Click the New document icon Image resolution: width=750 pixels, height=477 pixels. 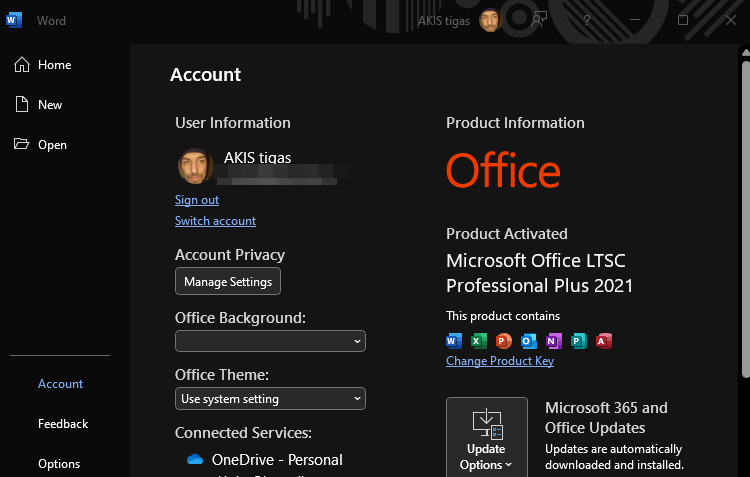pyautogui.click(x=22, y=104)
